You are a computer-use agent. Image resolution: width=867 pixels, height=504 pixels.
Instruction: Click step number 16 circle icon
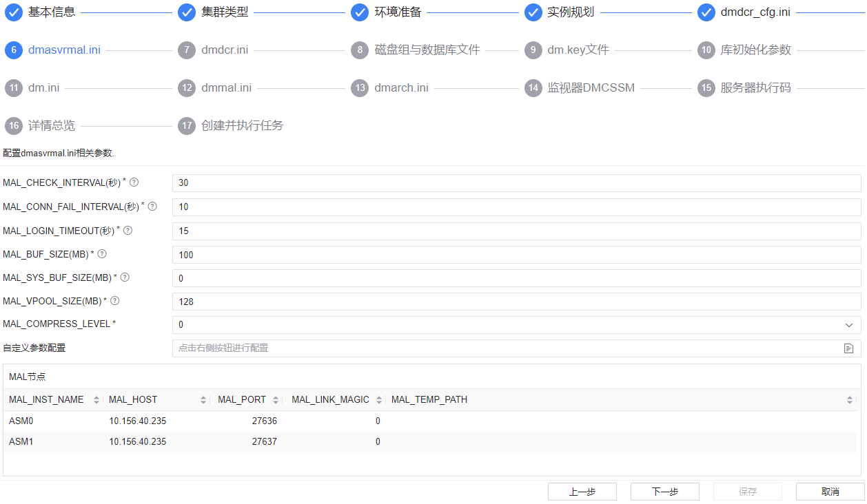click(x=13, y=126)
